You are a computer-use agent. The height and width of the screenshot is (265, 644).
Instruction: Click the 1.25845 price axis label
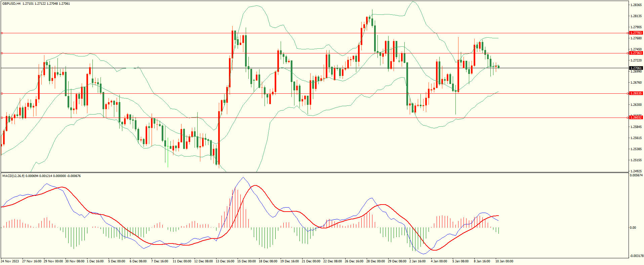point(636,127)
